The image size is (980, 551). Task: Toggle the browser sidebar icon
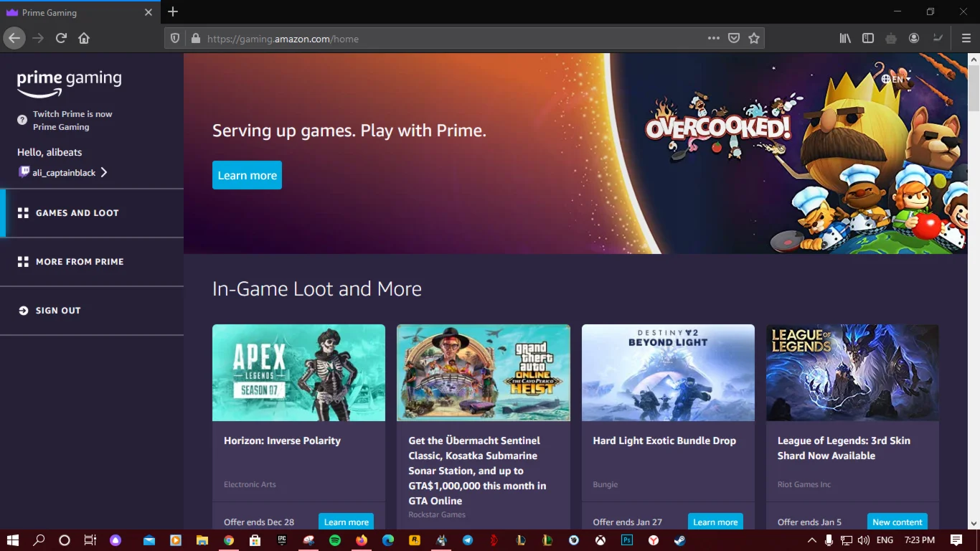tap(868, 38)
